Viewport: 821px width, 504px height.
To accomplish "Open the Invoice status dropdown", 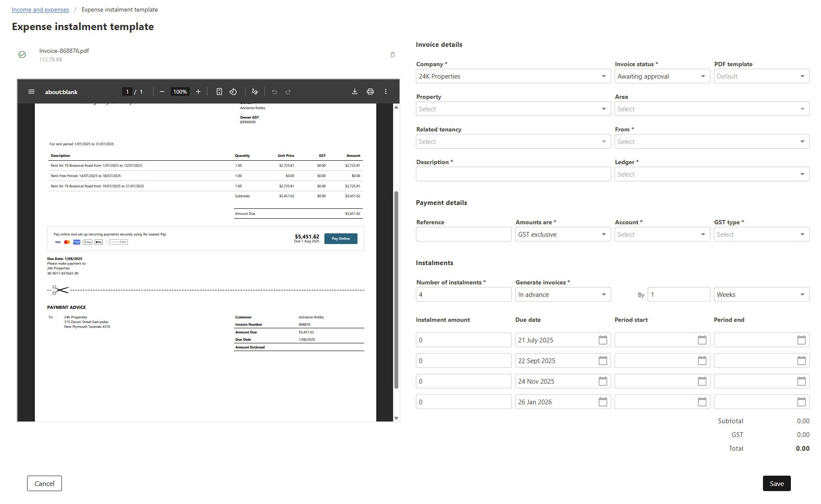I will click(661, 76).
